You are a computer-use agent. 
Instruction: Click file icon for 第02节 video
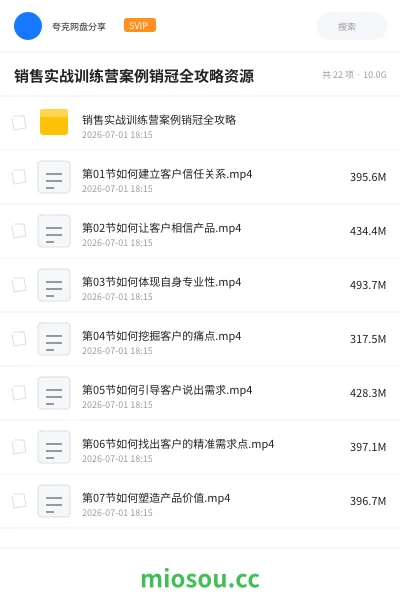pos(54,231)
